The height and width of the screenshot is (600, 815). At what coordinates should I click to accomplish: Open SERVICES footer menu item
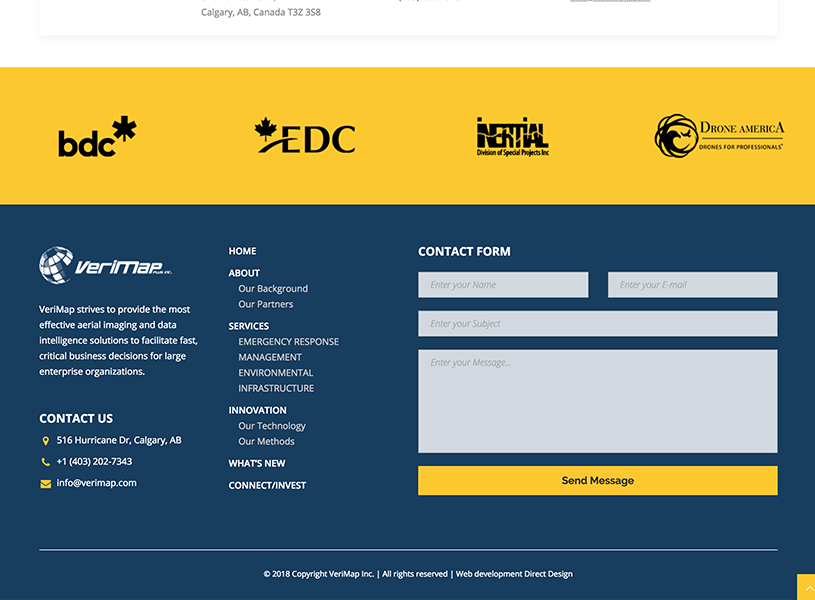click(x=248, y=326)
